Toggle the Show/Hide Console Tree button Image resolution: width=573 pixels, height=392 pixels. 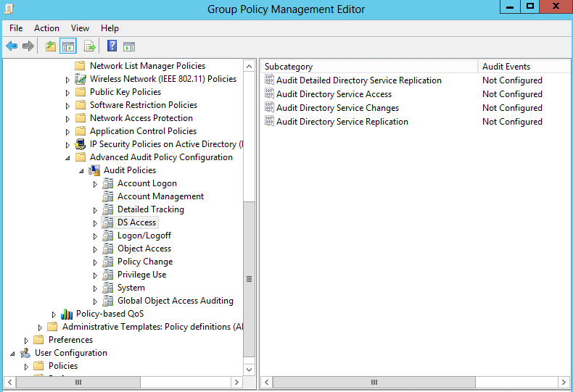68,46
